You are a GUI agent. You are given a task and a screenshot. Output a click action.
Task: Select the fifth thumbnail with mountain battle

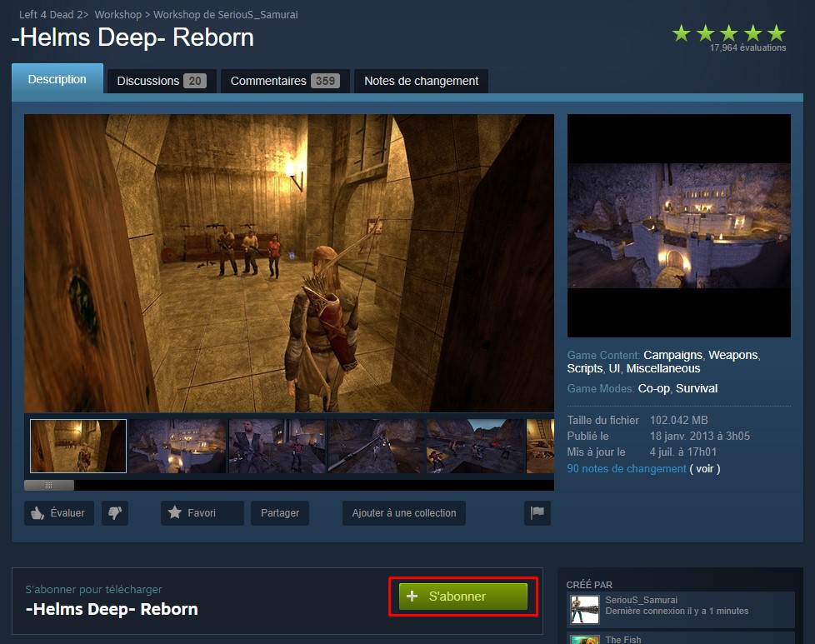pyautogui.click(x=476, y=446)
